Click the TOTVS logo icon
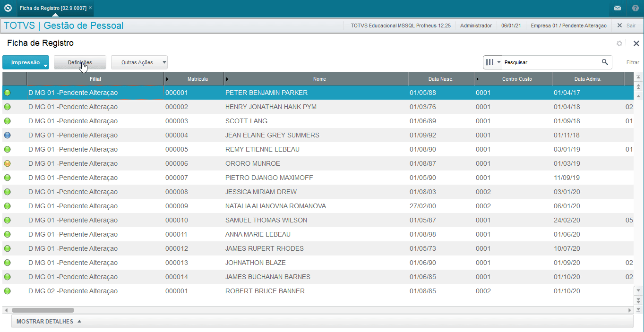The image size is (644, 332). tap(8, 8)
